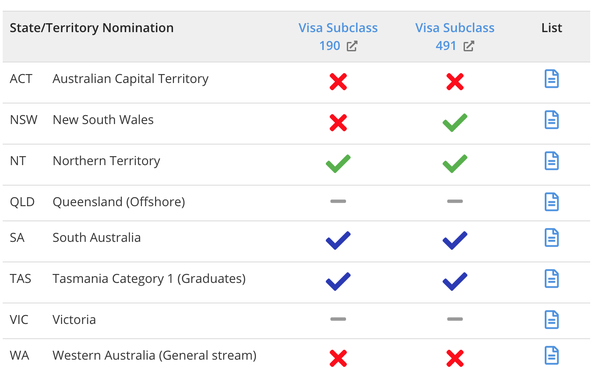
Task: Open list document for Victoria
Action: click(551, 320)
